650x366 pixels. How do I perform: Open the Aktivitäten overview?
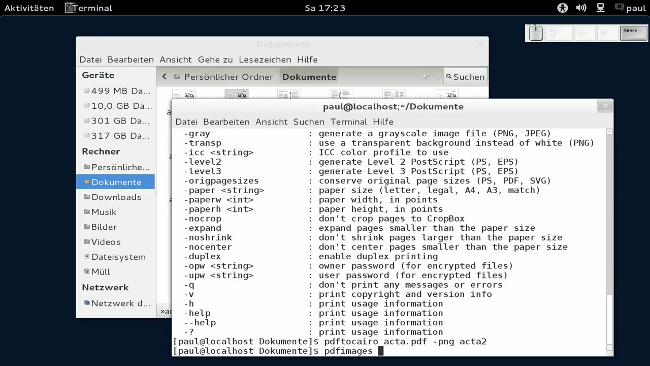[29, 8]
